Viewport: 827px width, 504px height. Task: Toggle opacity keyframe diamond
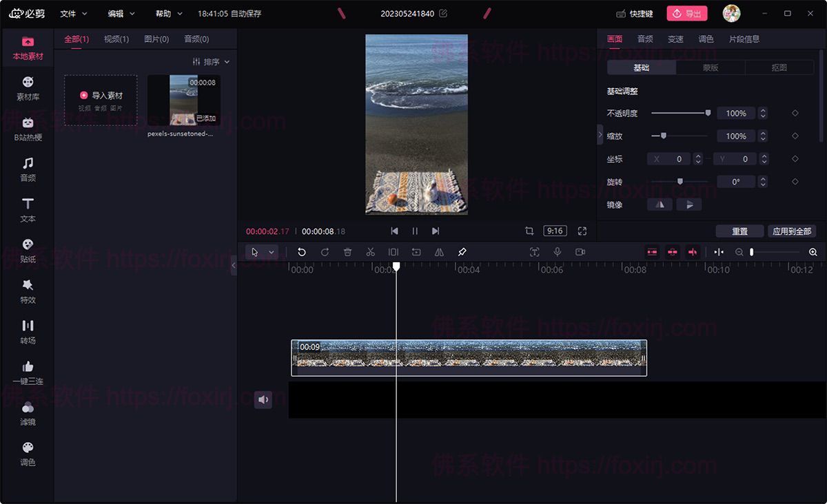coord(795,114)
